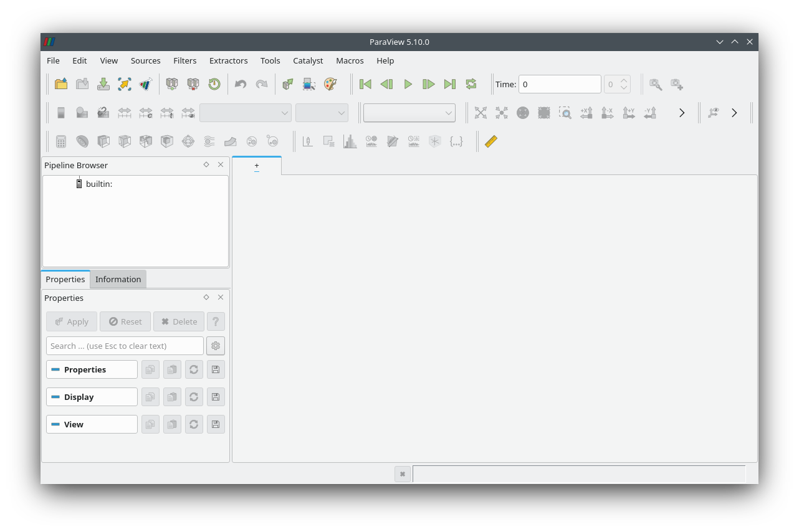Open the color component dropdown
Screen dimensions: 799x532
pyautogui.click(x=322, y=113)
